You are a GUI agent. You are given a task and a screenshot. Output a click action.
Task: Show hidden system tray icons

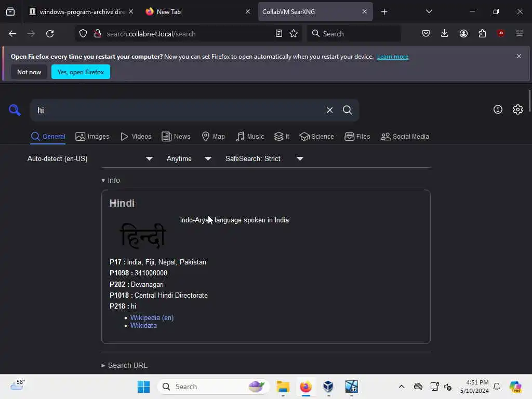[x=402, y=387]
